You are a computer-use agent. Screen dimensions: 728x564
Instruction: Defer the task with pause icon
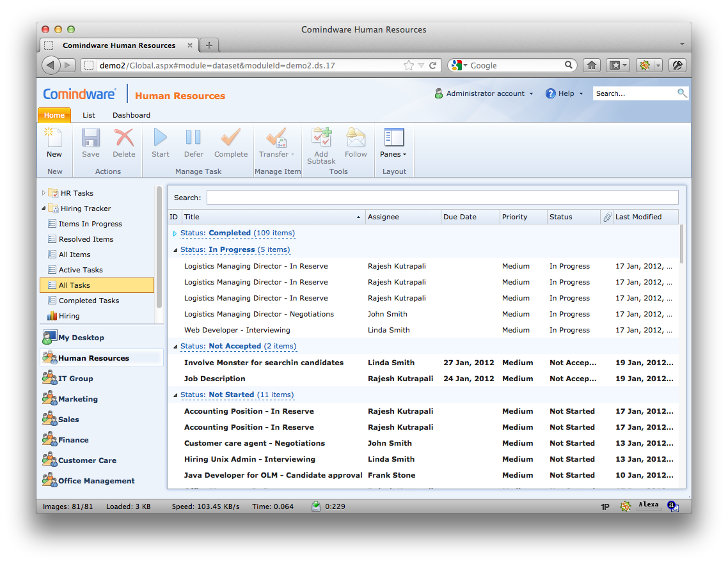click(x=193, y=138)
